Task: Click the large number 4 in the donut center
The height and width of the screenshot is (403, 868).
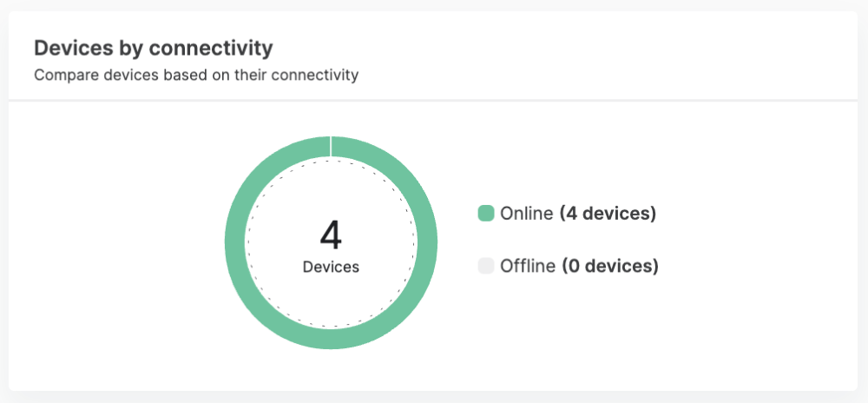Action: coord(331,235)
